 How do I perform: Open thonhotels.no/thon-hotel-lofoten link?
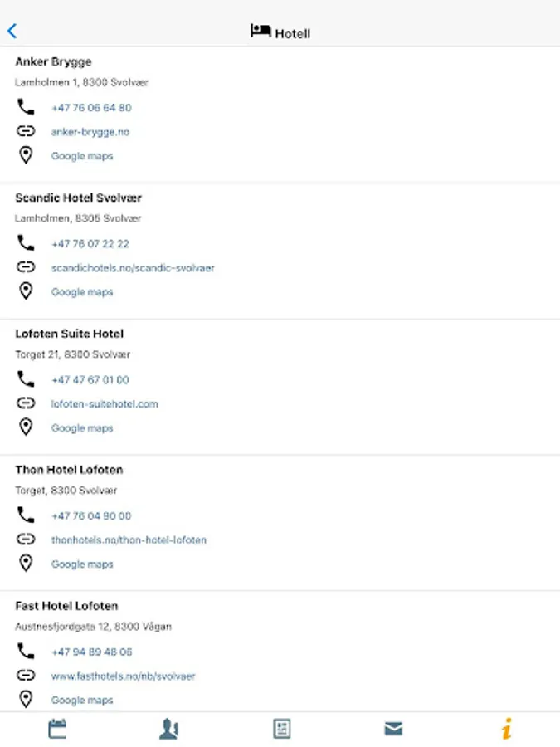[x=129, y=540]
